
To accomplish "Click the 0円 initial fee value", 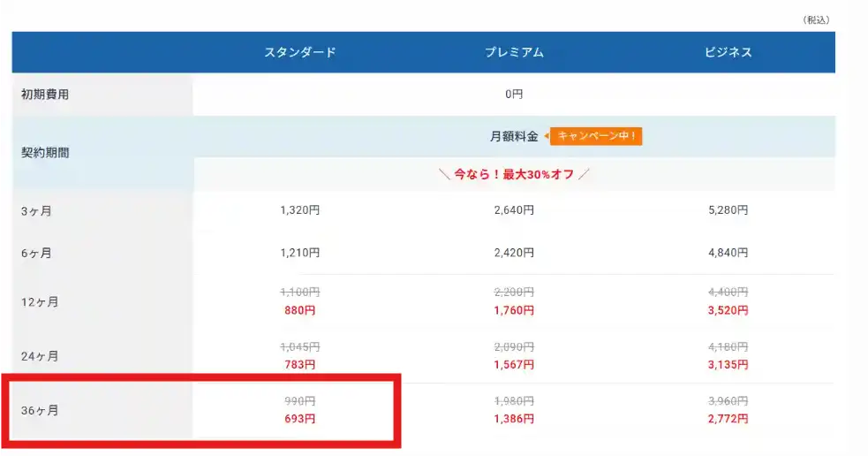I will click(x=514, y=95).
